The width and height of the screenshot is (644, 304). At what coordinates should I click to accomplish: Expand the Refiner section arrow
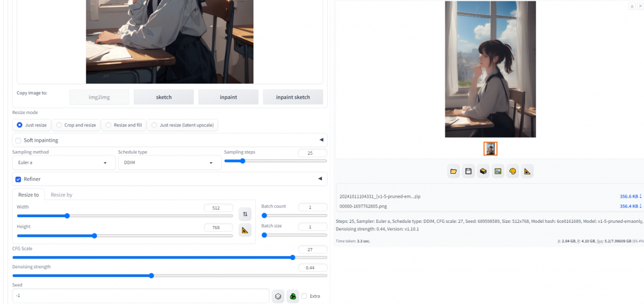321,179
